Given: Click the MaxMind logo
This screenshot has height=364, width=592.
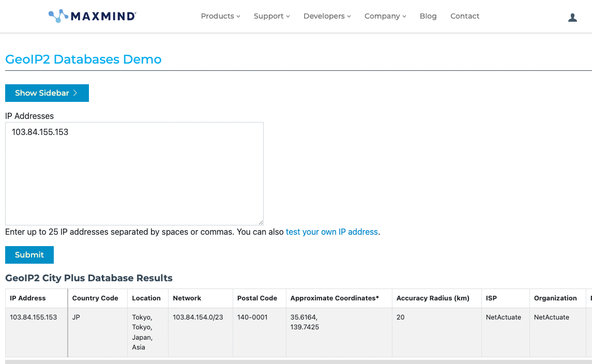Looking at the screenshot, I should click(93, 16).
